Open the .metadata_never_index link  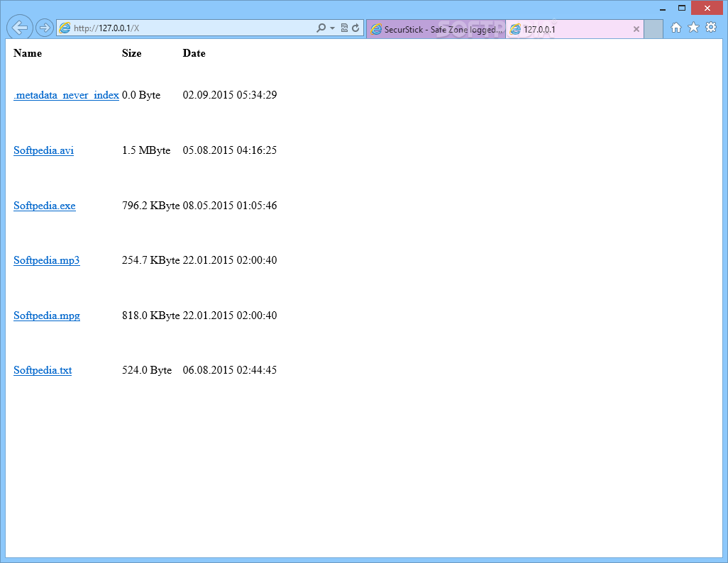coord(67,95)
